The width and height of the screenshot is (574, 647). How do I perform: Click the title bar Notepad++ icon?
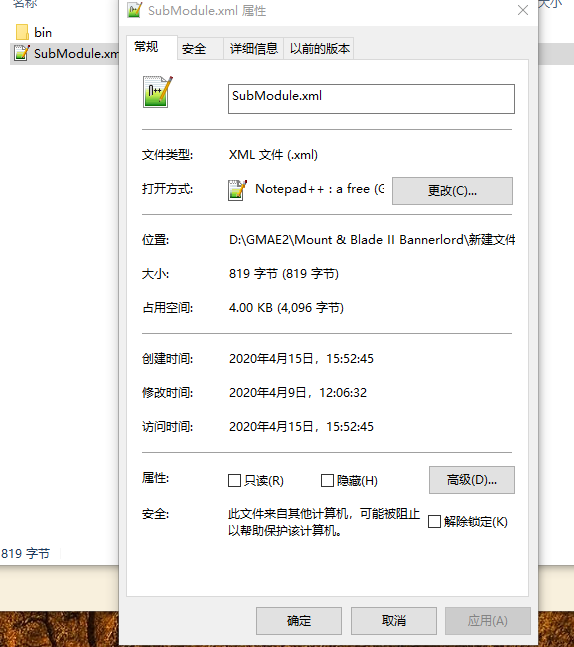[135, 10]
